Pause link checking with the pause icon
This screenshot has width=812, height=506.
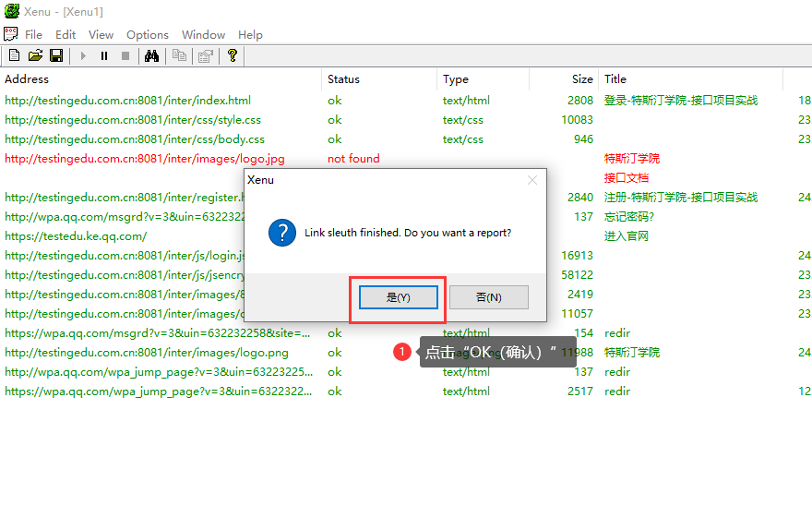pyautogui.click(x=104, y=55)
